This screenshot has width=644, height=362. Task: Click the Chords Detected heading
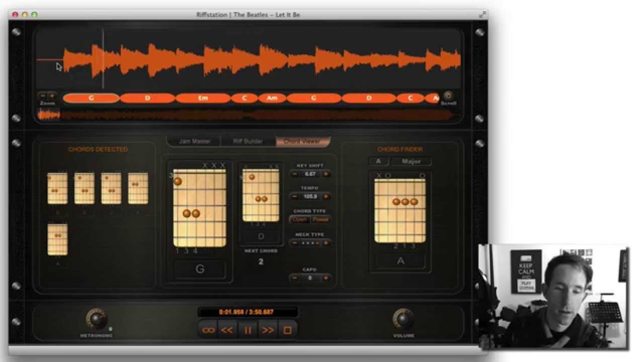click(98, 149)
